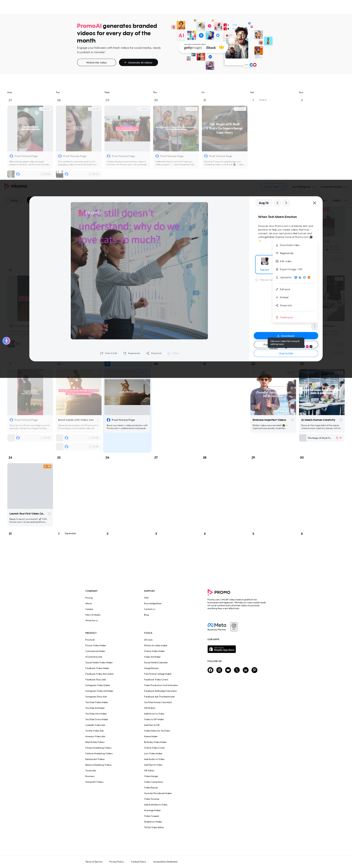352x868 pixels.
Task: Open Promo's Instagram from Follow Us icons
Action: click(219, 670)
